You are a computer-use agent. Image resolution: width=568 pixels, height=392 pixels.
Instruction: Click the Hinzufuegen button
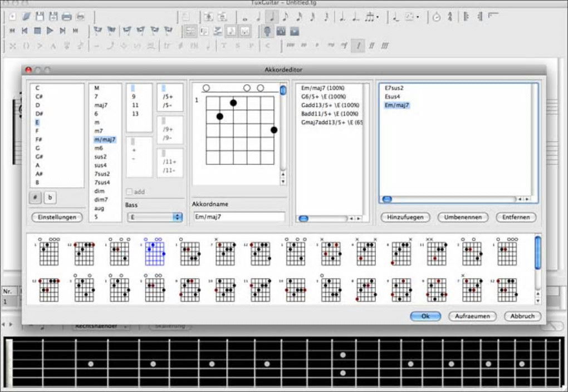[405, 217]
